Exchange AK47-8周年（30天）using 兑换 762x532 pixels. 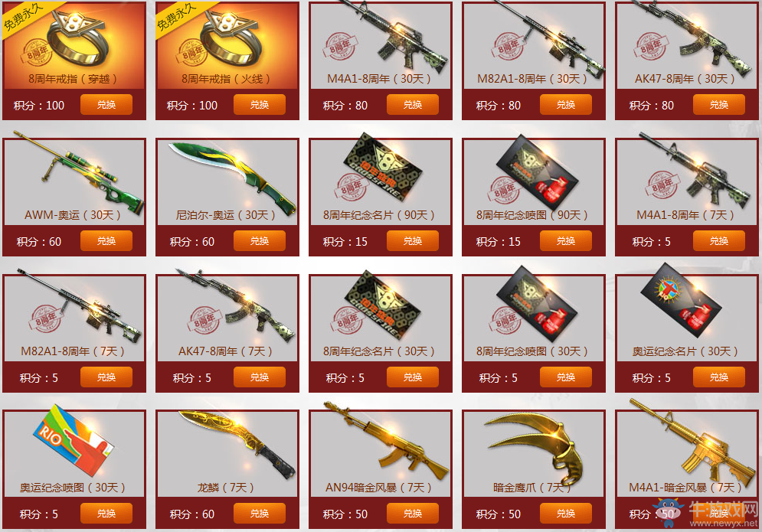tap(719, 104)
